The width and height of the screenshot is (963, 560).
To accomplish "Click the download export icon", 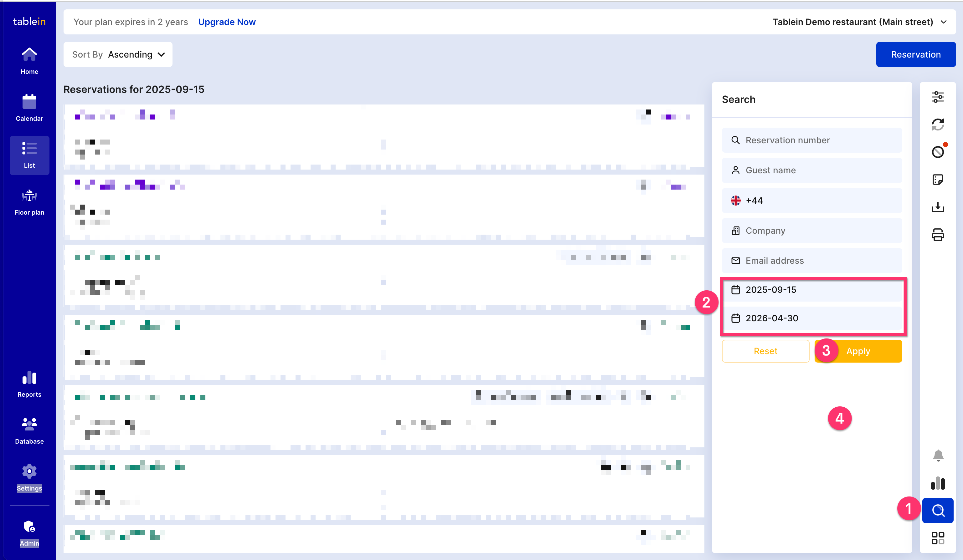I will click(937, 207).
